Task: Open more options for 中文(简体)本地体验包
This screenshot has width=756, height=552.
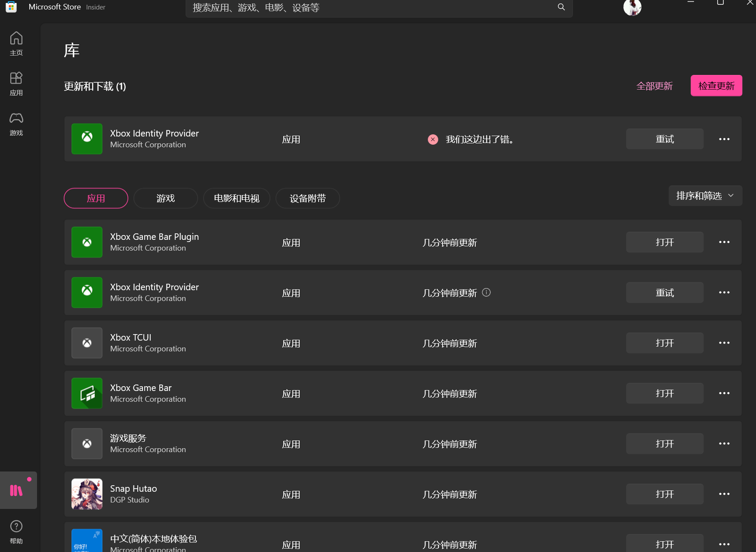Action: point(724,544)
